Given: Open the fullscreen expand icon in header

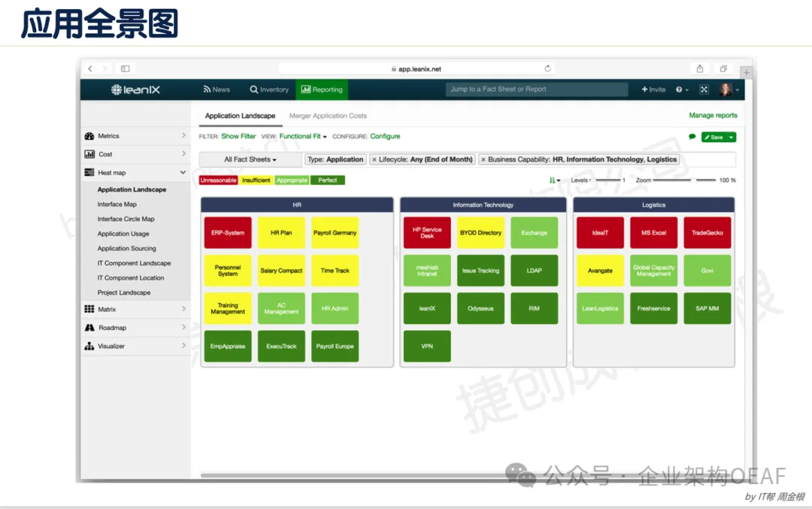Looking at the screenshot, I should (x=704, y=89).
